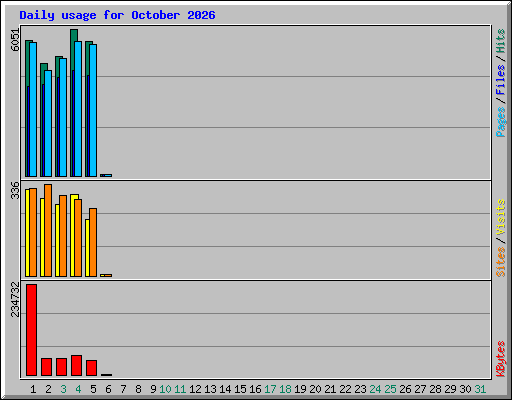
Task: Click the day 22 label on x-axis
Action: (x=345, y=389)
